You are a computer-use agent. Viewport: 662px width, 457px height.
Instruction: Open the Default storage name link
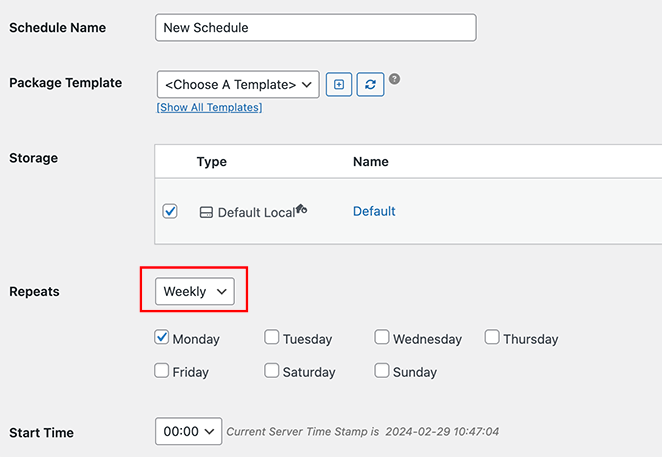click(x=374, y=211)
